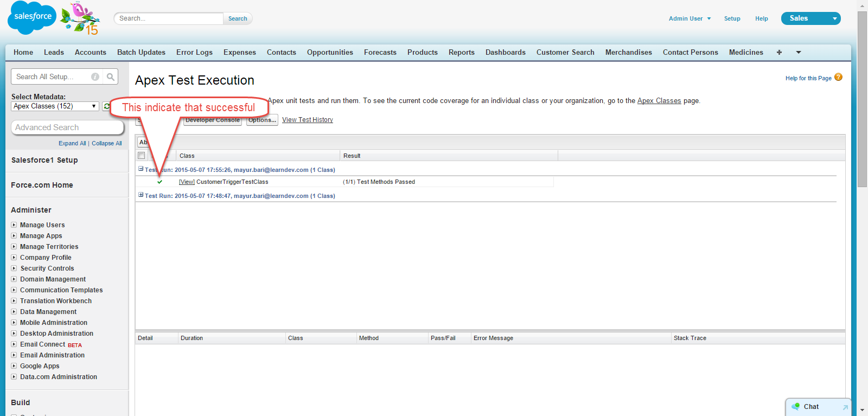Viewport: 868px width, 416px height.
Task: Click the Email Connect BETA item
Action: pyautogui.click(x=51, y=344)
